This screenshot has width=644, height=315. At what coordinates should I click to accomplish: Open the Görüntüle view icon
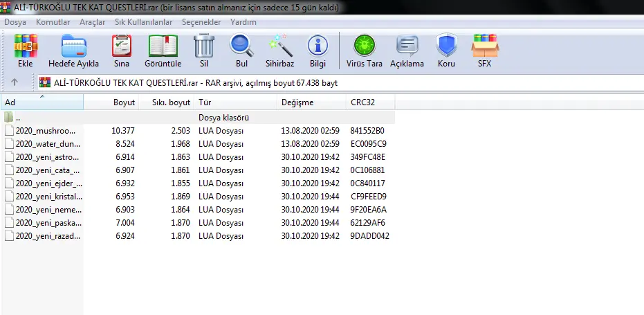163,46
